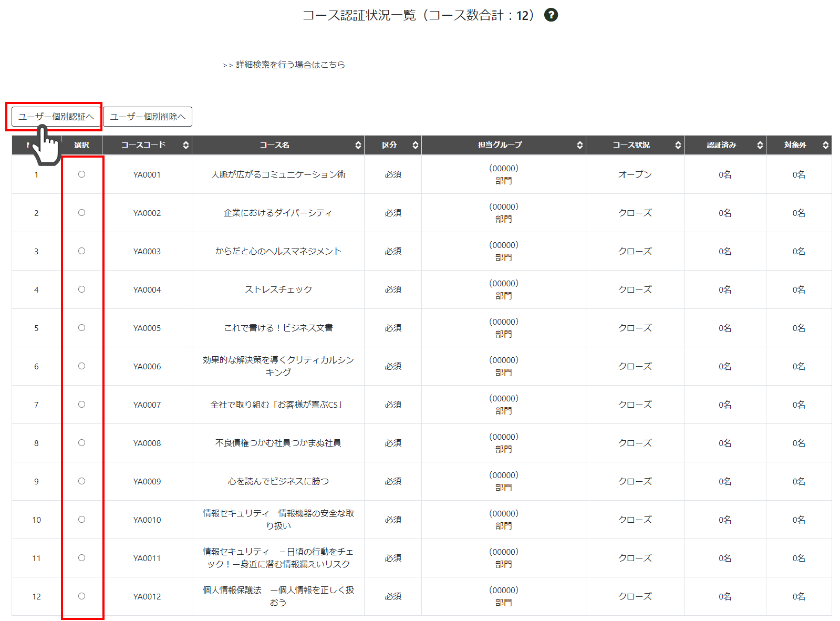The height and width of the screenshot is (621, 840).
Task: Select radio button for course YA0002
Action: 81,213
